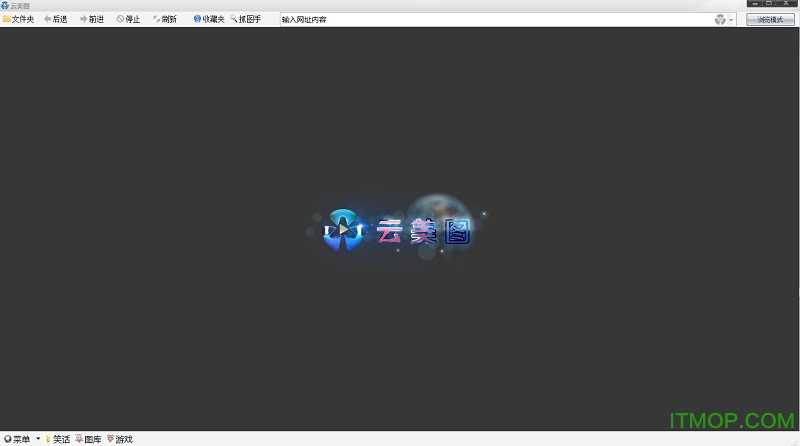Maximize the 云美图 window
800x446 pixels.
pyautogui.click(x=769, y=4)
